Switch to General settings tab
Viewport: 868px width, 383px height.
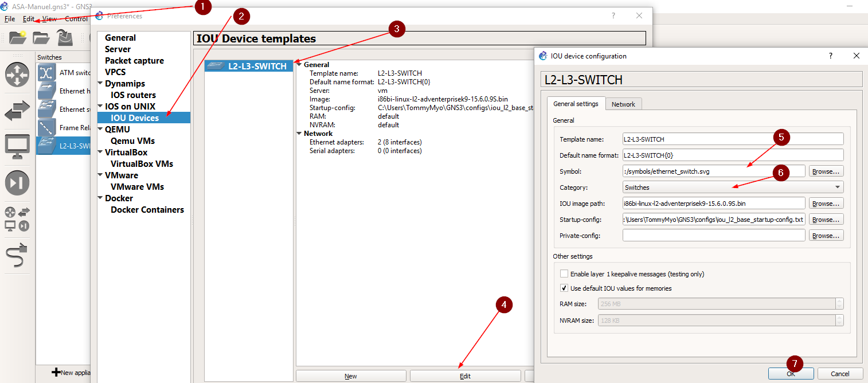click(576, 104)
